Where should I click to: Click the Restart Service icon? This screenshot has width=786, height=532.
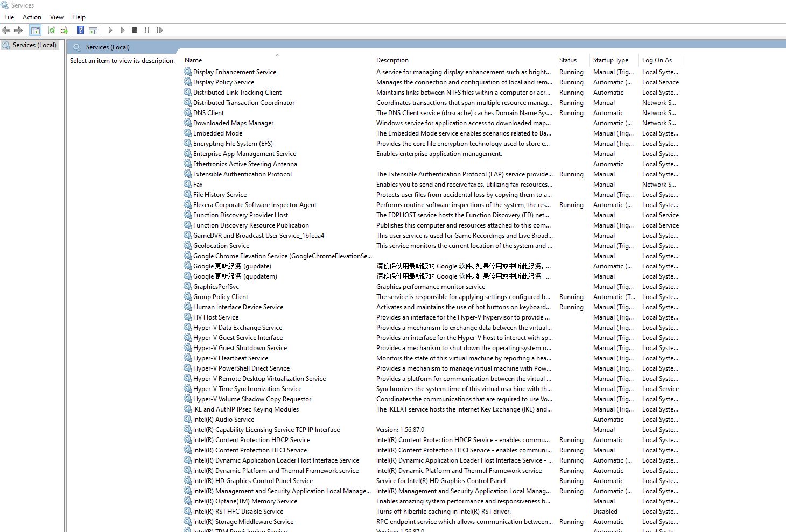[159, 31]
